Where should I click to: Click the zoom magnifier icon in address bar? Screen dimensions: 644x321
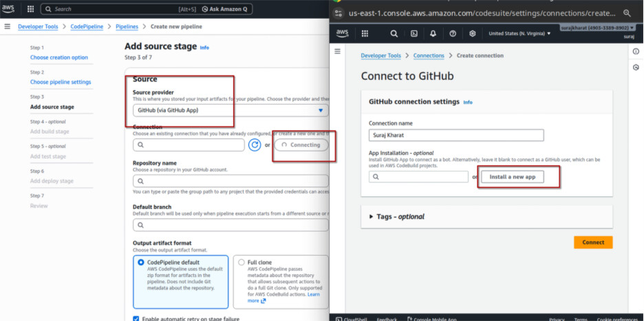(x=627, y=12)
